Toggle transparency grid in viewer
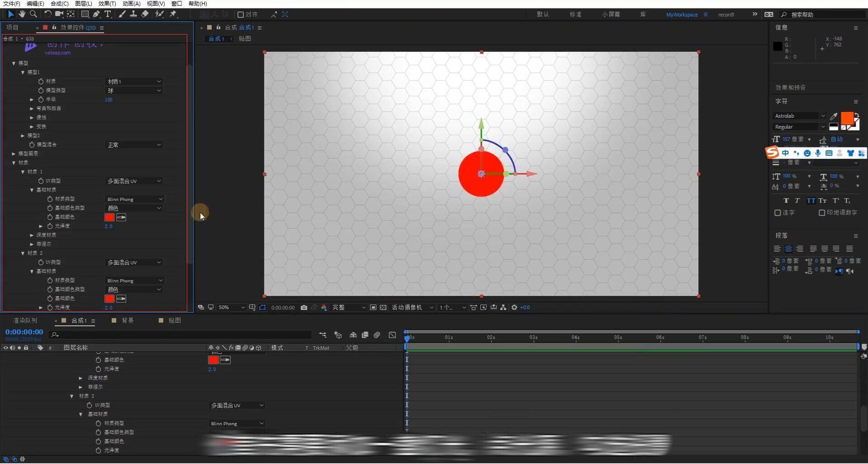The width and height of the screenshot is (868, 464). [x=383, y=308]
